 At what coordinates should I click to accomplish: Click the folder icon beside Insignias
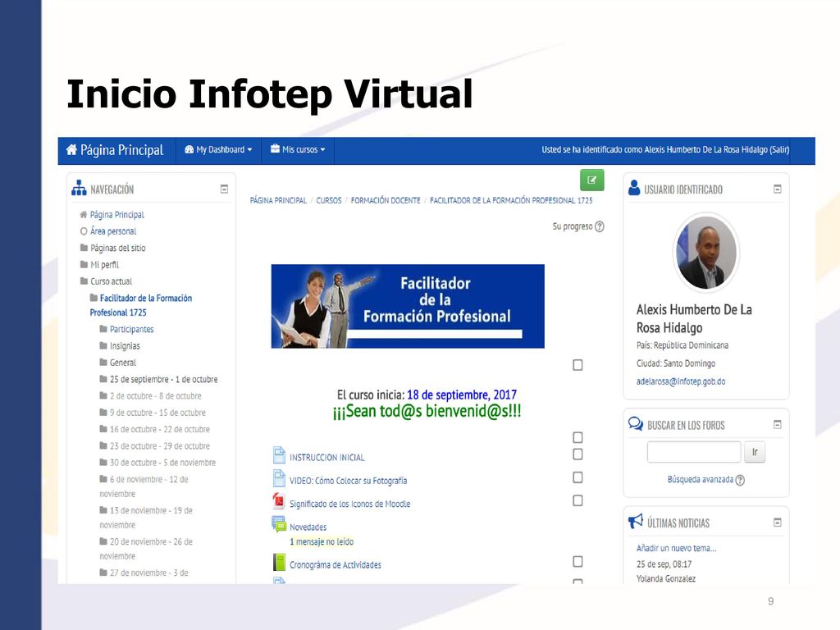[103, 345]
